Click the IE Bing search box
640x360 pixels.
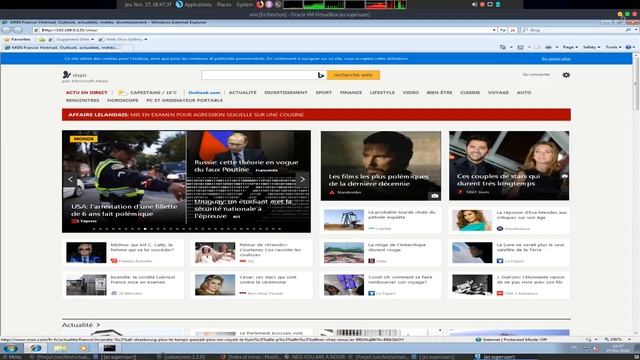[576, 30]
